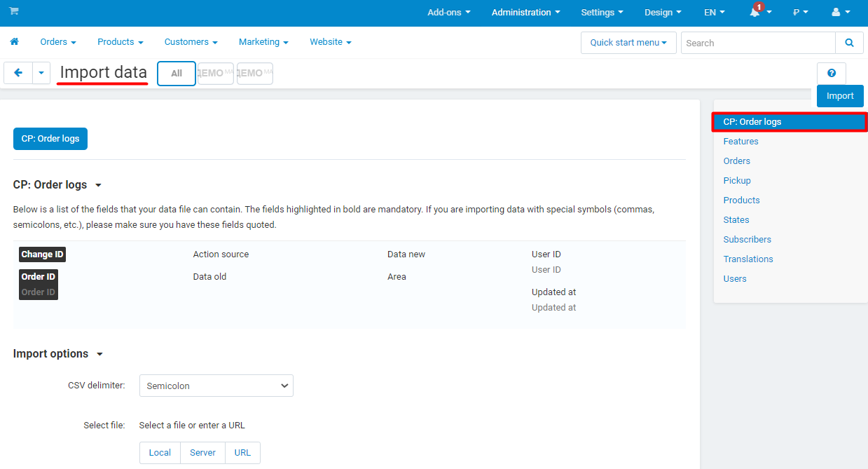The image size is (868, 469).
Task: Open Features in the right sidebar
Action: [740, 142]
